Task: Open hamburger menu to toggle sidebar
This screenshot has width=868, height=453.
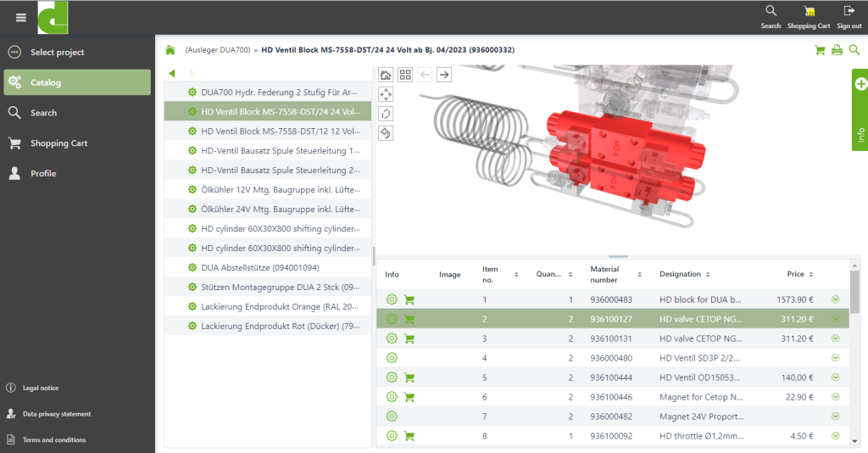Action: tap(21, 18)
